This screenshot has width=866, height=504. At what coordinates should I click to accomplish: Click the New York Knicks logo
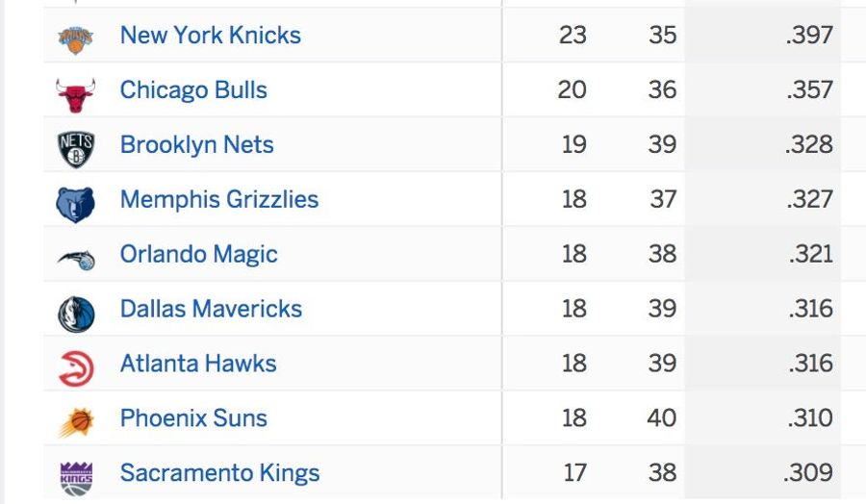pos(76,39)
